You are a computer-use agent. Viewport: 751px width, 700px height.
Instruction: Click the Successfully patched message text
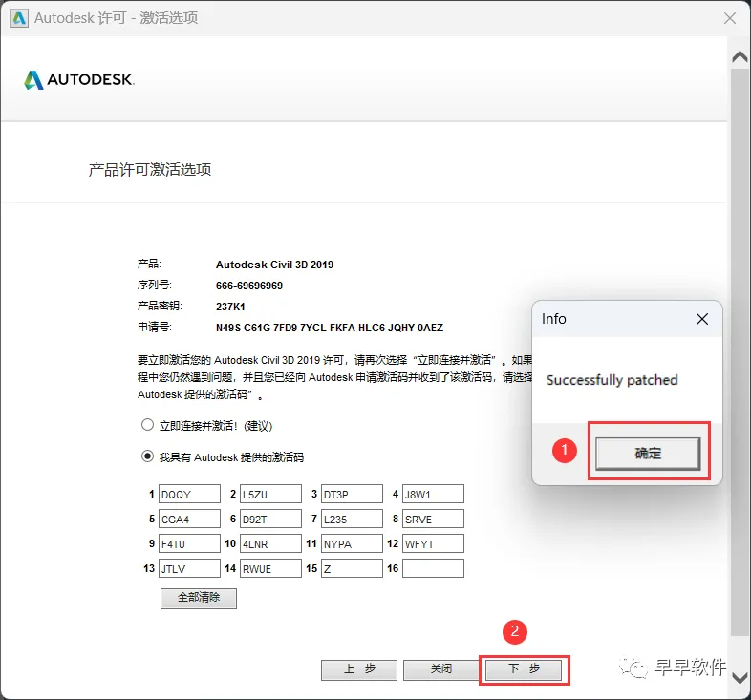pyautogui.click(x=612, y=380)
